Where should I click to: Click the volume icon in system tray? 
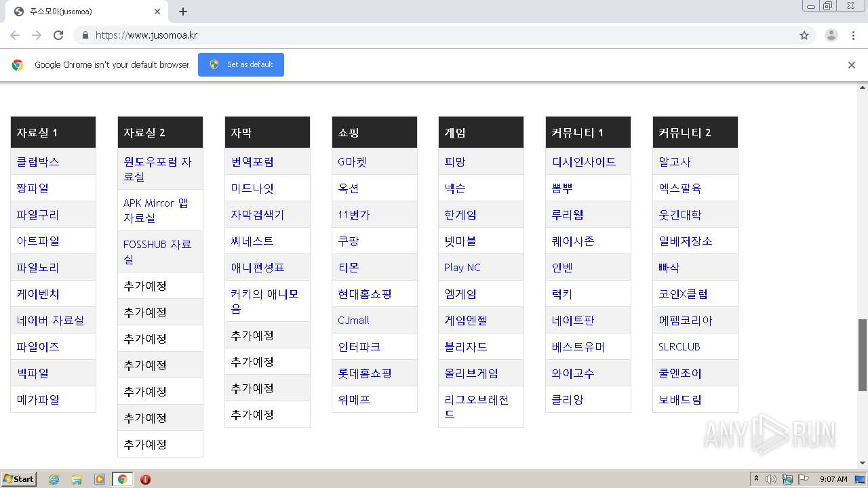coord(771,479)
